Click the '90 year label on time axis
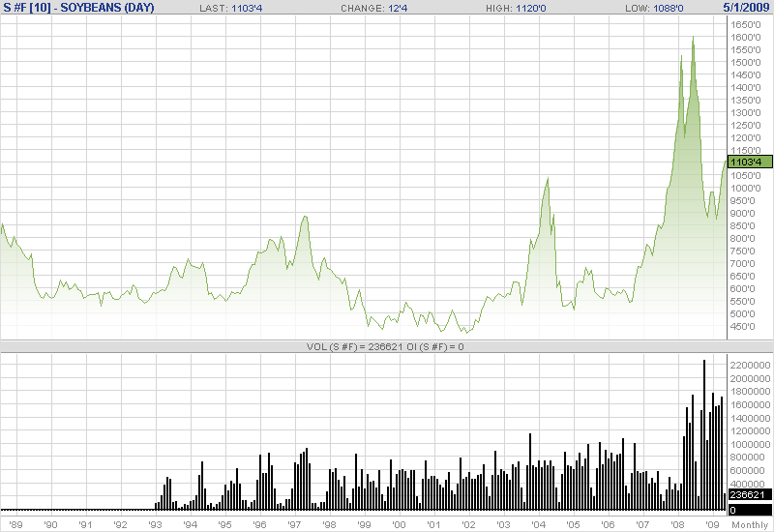 coord(51,524)
